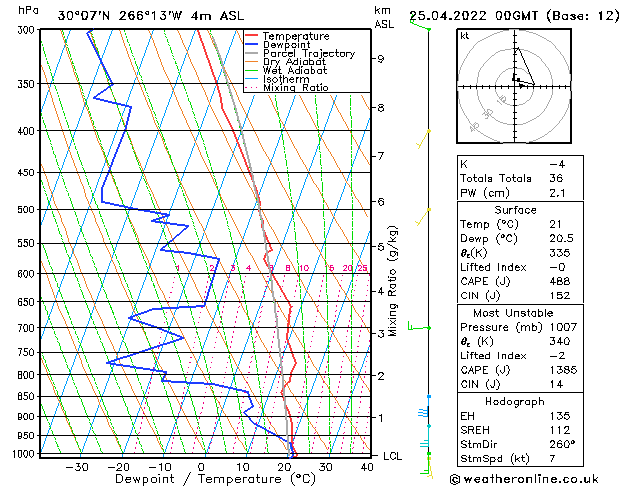This screenshot has width=629, height=486.
Task: Click the most unstable Lifted Index -2
Action: coord(557,356)
